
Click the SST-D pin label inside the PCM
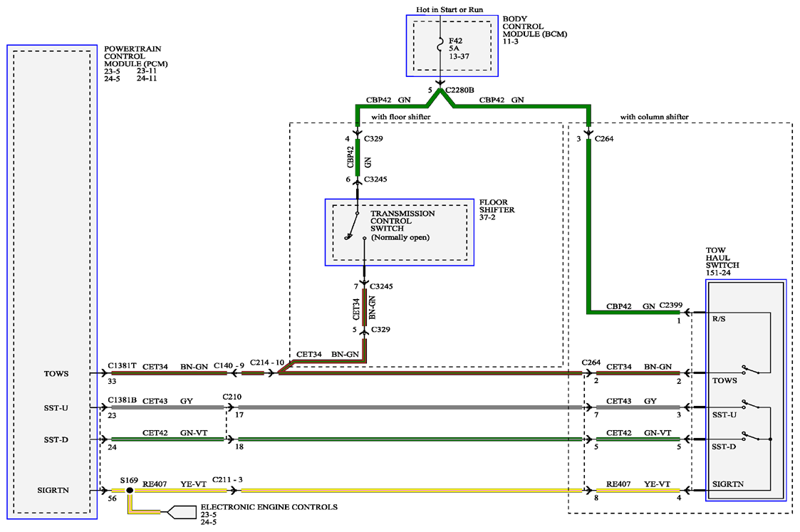56,439
